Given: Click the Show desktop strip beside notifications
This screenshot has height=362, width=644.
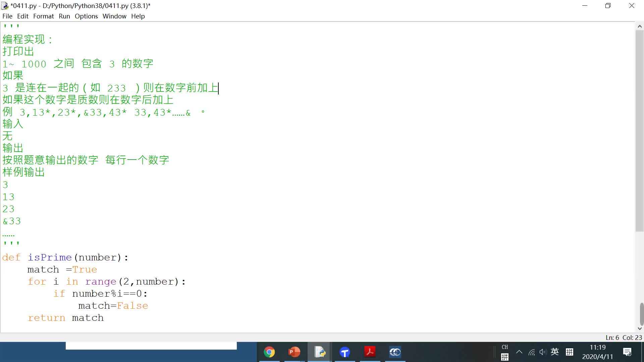Looking at the screenshot, I should click(x=642, y=352).
